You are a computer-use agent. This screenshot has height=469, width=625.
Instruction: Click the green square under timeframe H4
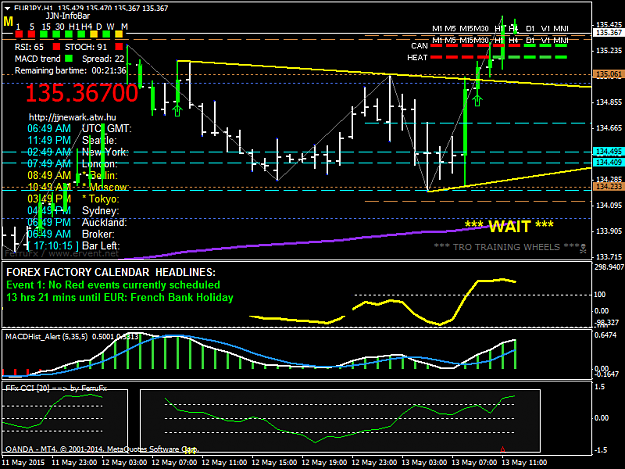[81, 35]
